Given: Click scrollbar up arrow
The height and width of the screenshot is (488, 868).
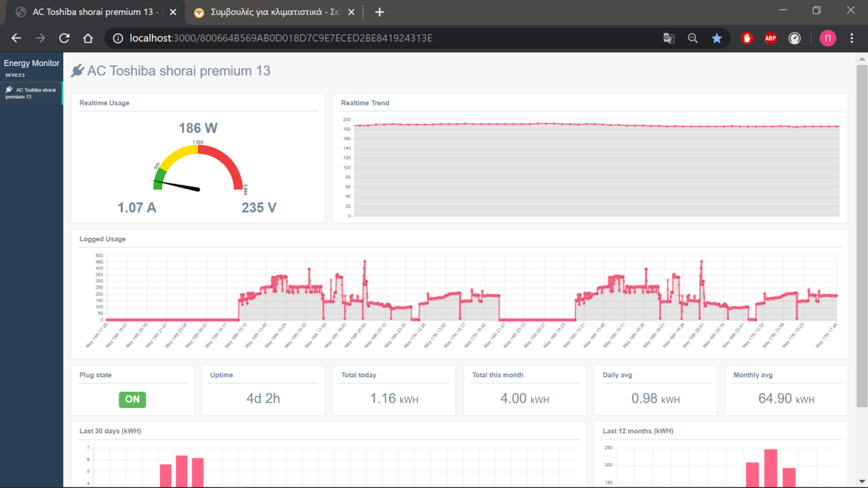Looking at the screenshot, I should coord(862,59).
